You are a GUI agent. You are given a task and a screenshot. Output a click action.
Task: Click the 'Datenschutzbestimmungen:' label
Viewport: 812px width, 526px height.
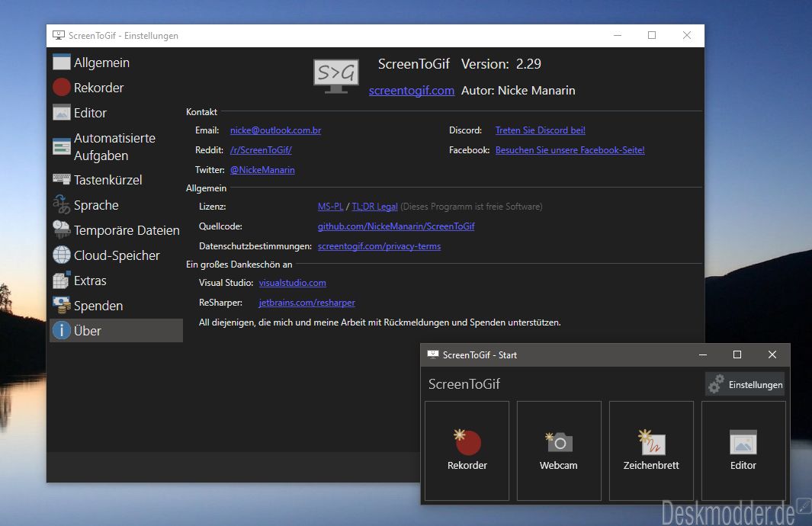tap(255, 246)
